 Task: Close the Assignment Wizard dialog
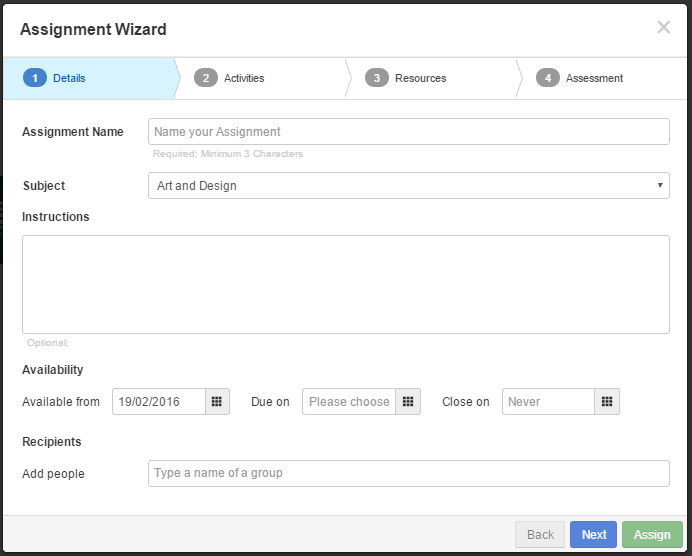tap(663, 27)
